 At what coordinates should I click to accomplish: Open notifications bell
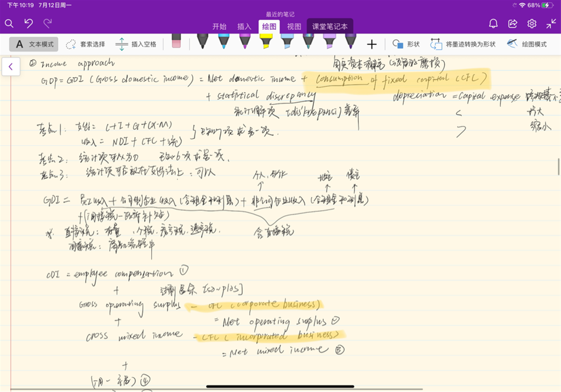[x=493, y=24]
